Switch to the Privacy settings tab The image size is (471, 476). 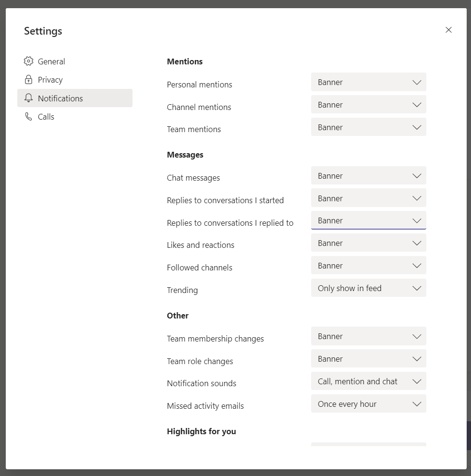[x=50, y=80]
